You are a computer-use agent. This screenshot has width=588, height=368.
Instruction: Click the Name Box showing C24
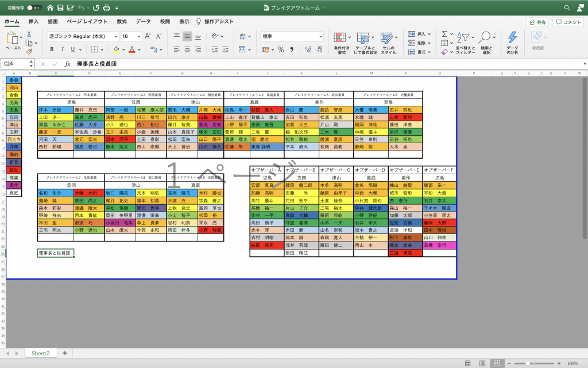tap(17, 64)
